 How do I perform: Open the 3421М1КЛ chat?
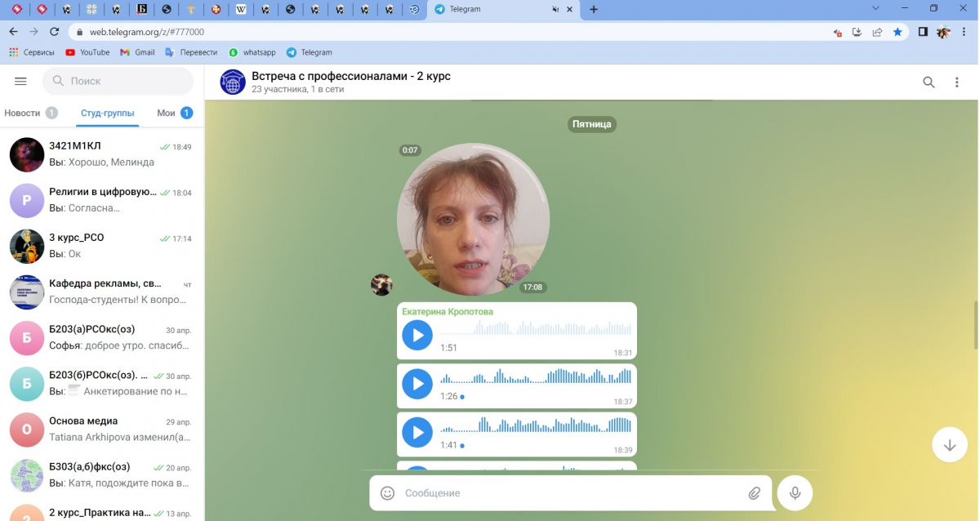coord(100,154)
